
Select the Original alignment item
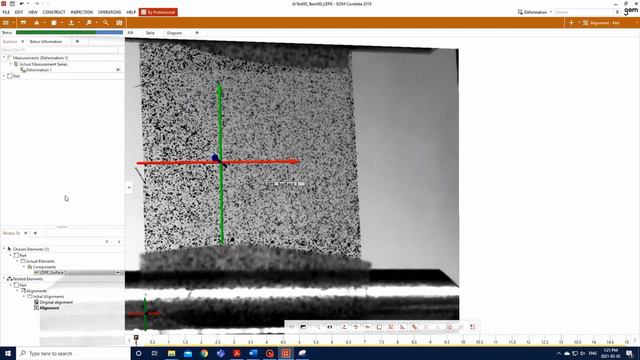(x=56, y=302)
